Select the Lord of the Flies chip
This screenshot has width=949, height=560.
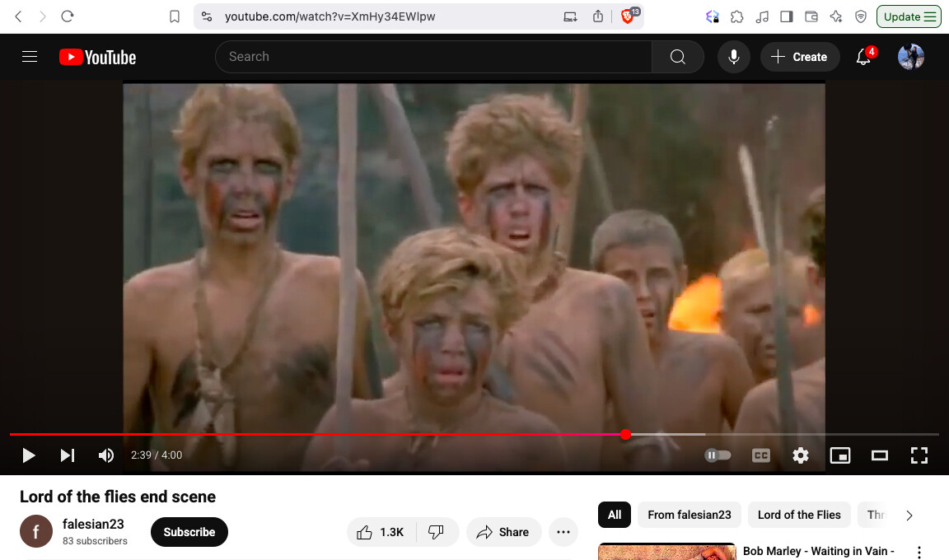click(799, 515)
